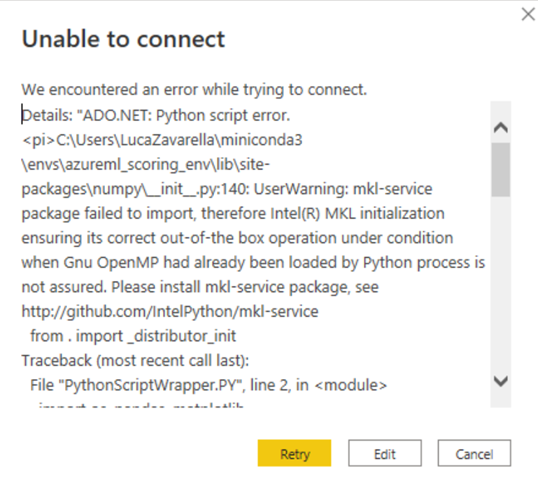The width and height of the screenshot is (538, 477).
Task: Click the error details scrollbar thumb
Action: (501, 170)
